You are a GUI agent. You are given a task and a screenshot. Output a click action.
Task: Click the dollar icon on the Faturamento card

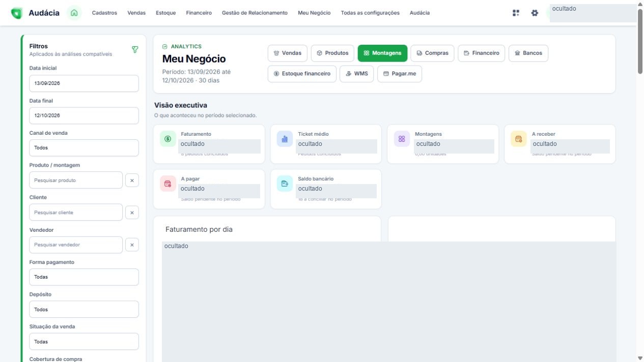click(168, 139)
